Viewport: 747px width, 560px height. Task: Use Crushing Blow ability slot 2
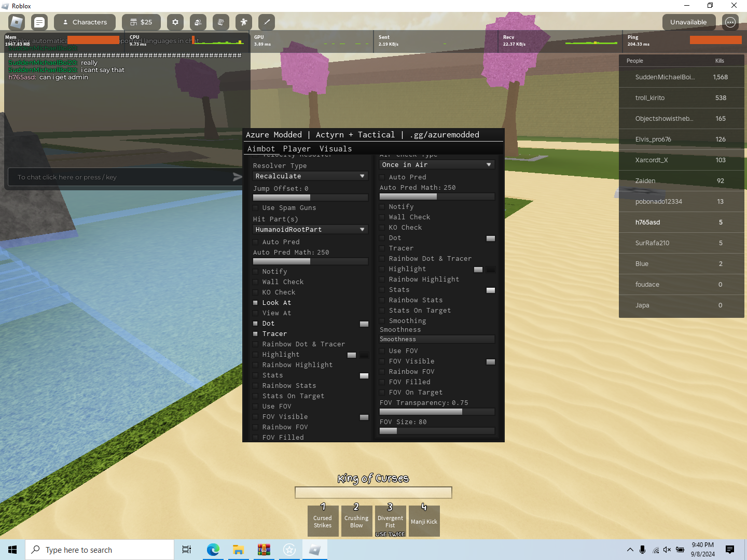(x=356, y=521)
